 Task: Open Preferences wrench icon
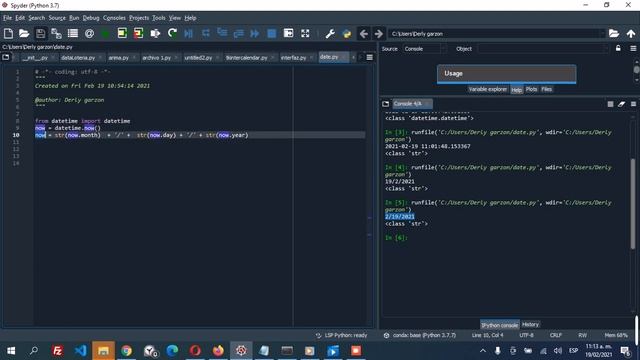tap(330, 33)
